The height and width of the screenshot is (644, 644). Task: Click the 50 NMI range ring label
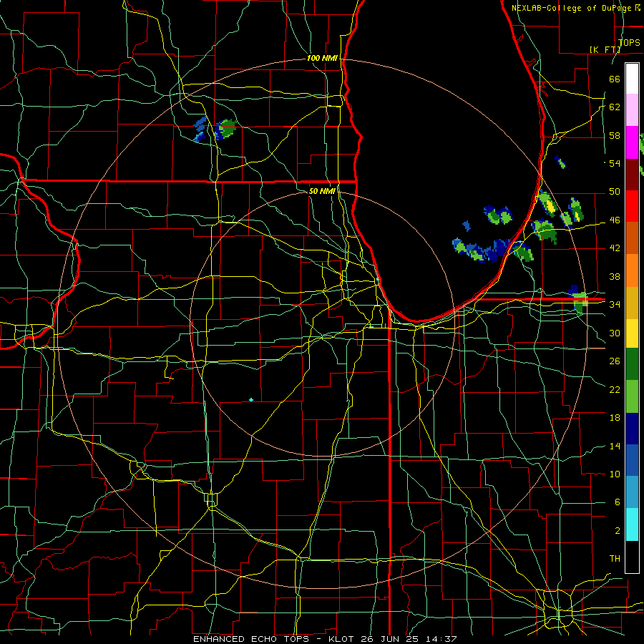(322, 191)
